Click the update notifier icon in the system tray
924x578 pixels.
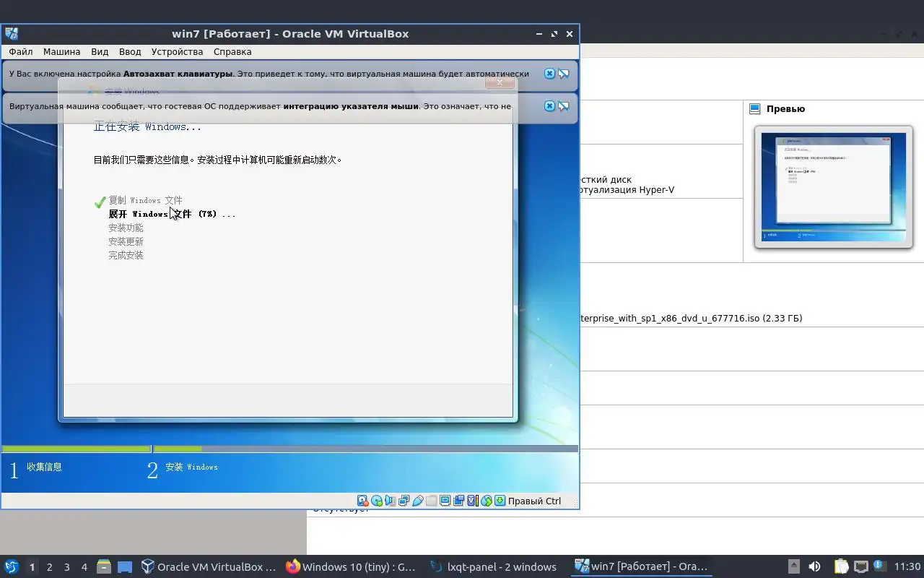click(880, 566)
